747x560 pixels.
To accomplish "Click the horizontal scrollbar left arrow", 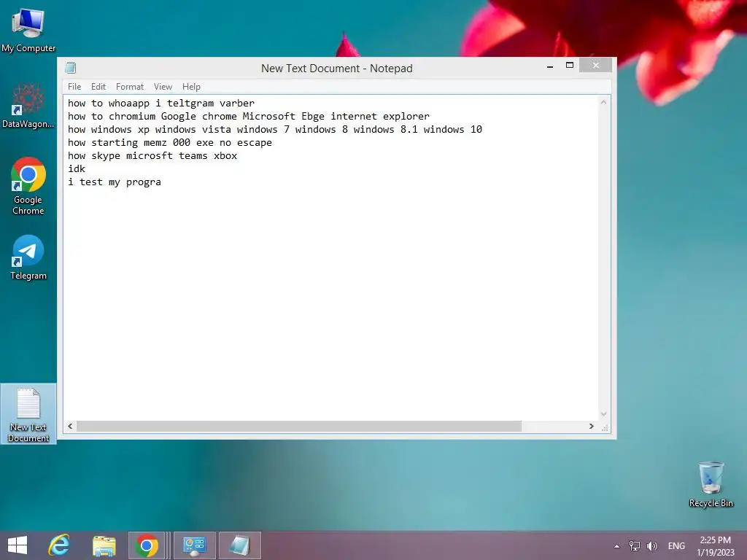I will pos(71,426).
